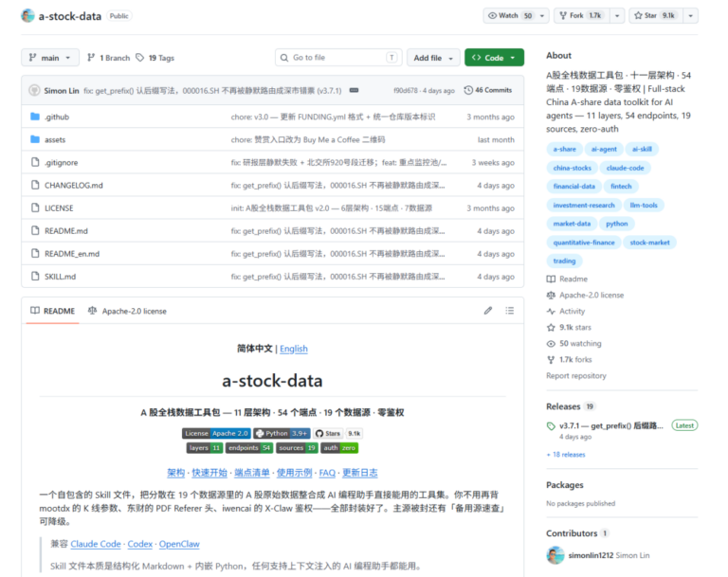Open the .github folder icon

35,117
